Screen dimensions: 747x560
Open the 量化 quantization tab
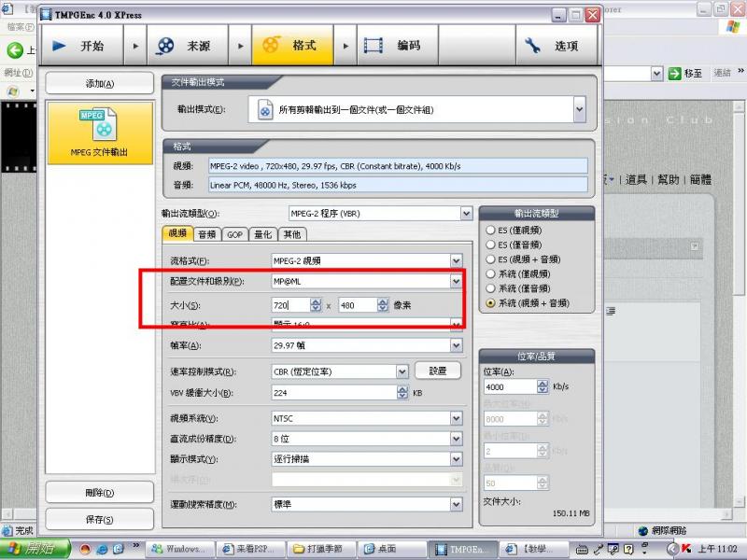(x=262, y=234)
